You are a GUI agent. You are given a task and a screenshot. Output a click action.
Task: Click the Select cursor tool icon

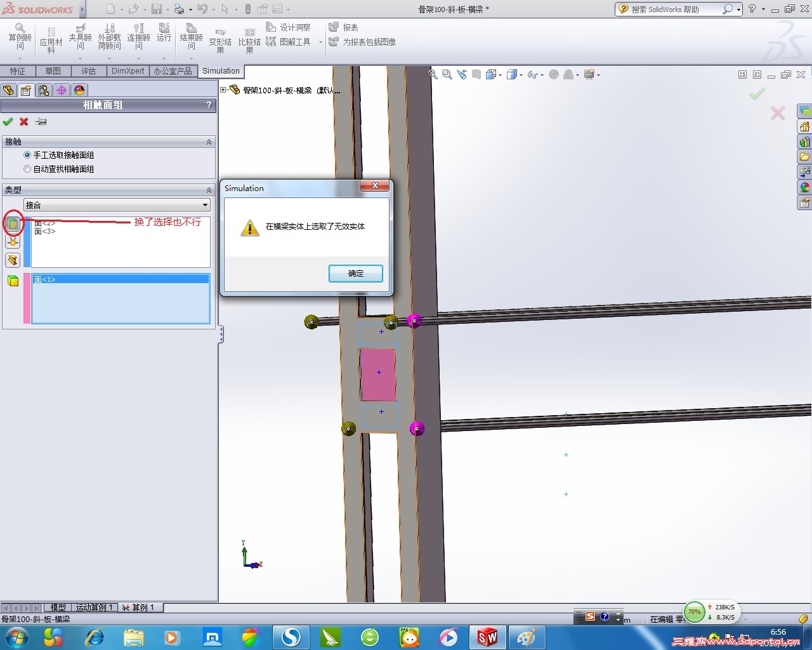coord(225,9)
